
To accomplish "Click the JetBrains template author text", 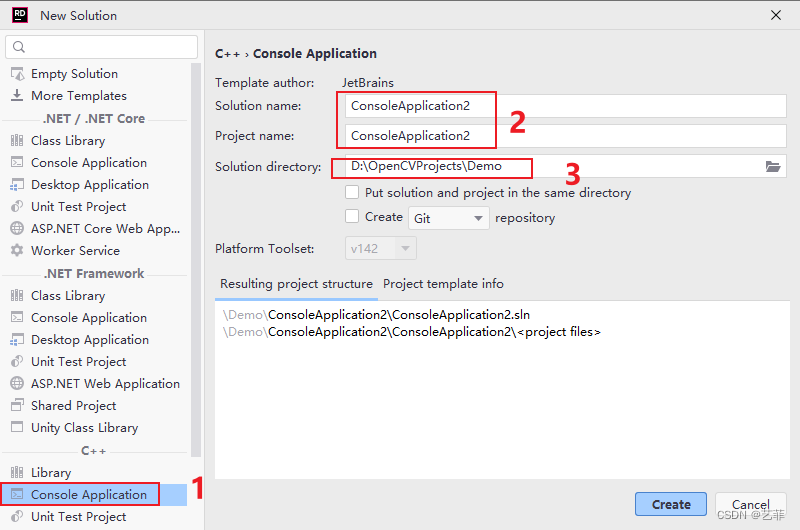I will coord(368,83).
